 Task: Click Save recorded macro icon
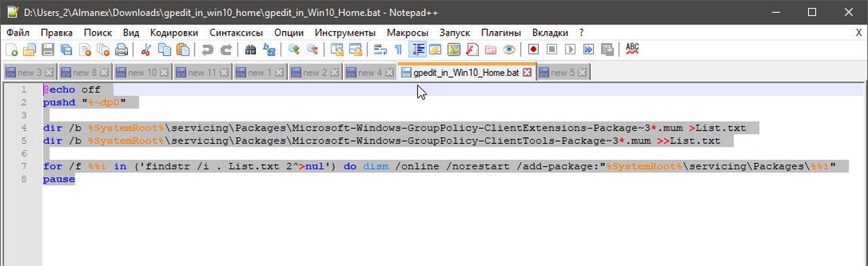coord(608,50)
